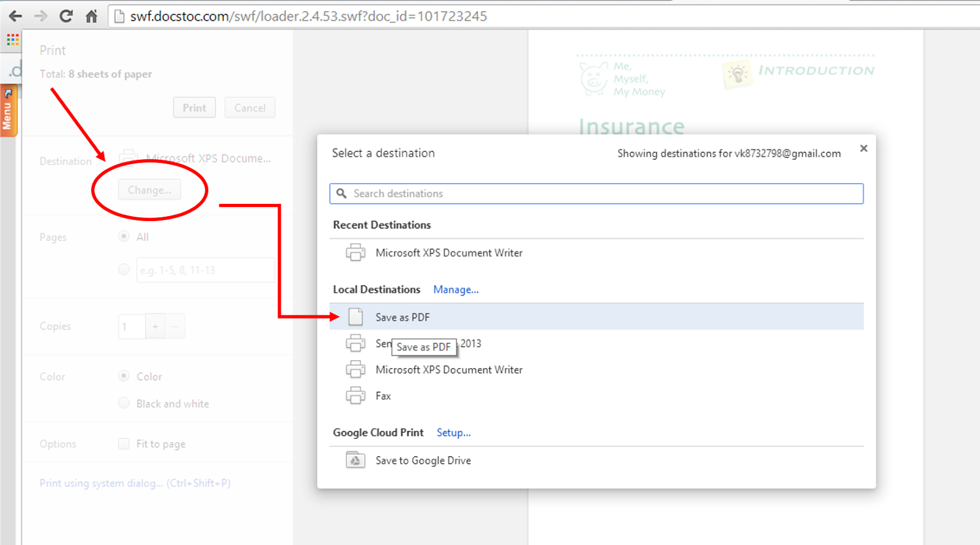Image resolution: width=980 pixels, height=545 pixels.
Task: Select Save to Google Drive
Action: pos(597,460)
